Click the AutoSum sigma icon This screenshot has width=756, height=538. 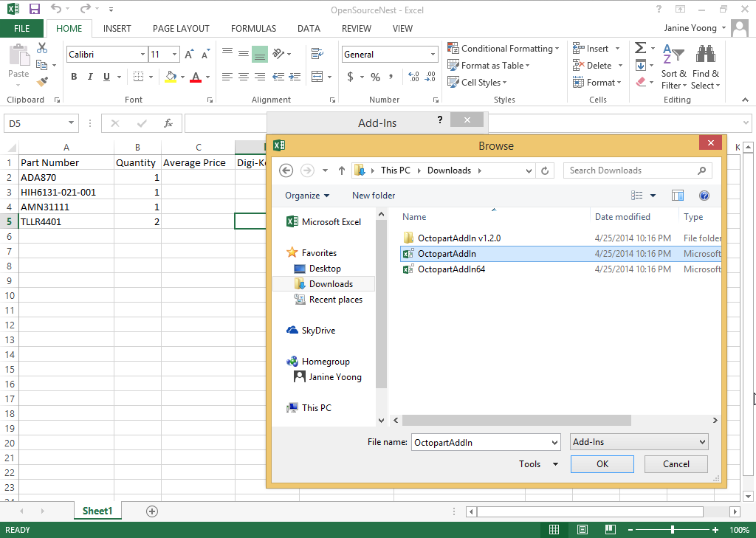[640, 48]
